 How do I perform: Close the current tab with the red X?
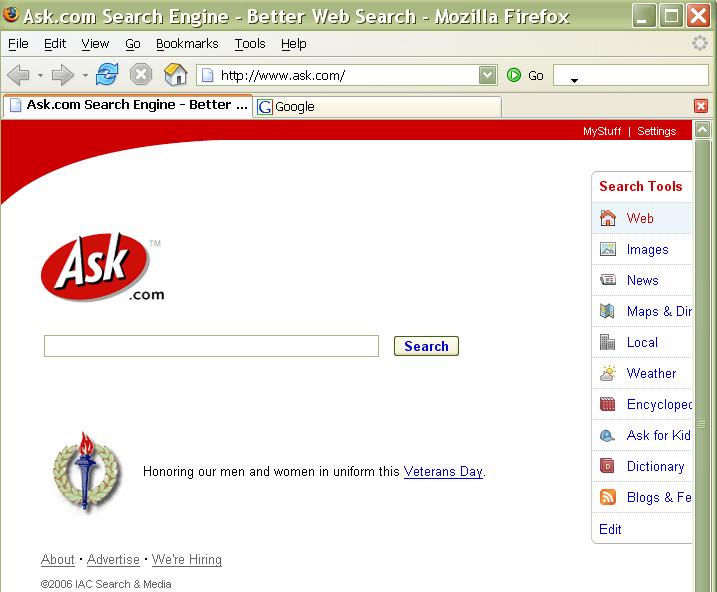(701, 106)
